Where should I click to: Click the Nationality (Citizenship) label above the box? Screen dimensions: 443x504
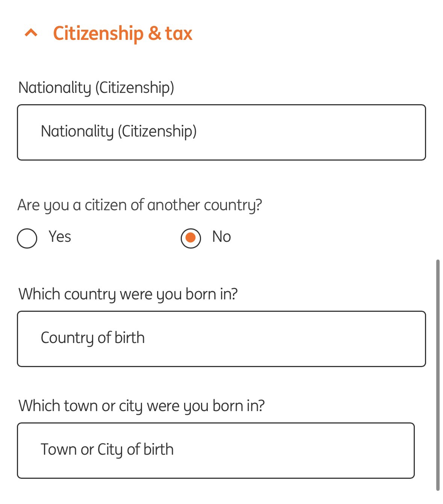(x=96, y=88)
